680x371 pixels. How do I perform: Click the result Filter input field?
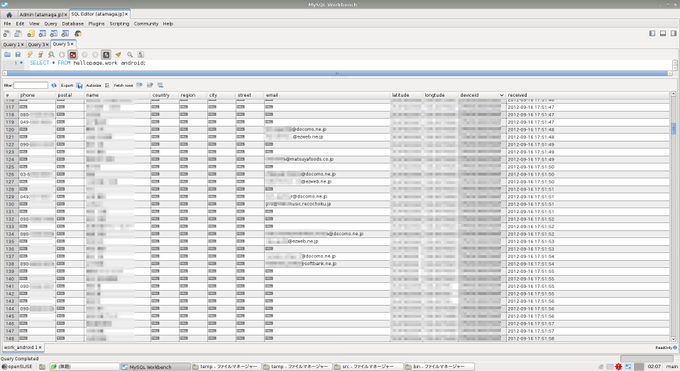[x=30, y=85]
